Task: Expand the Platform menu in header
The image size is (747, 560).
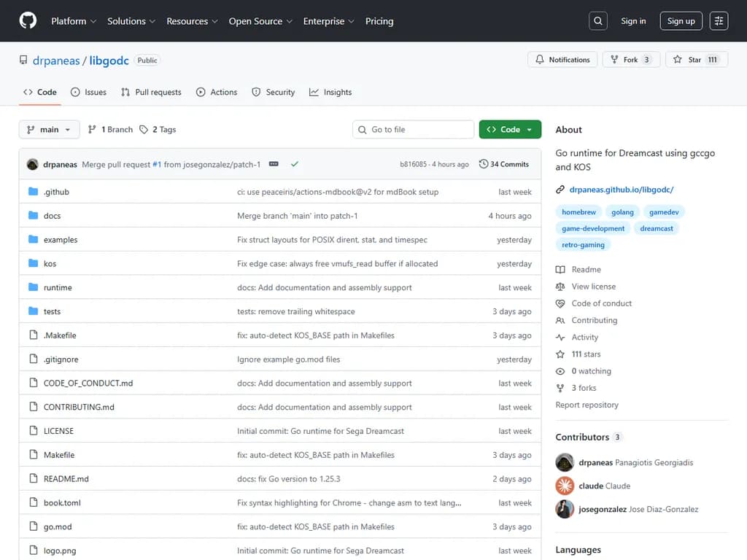Action: [x=73, y=21]
